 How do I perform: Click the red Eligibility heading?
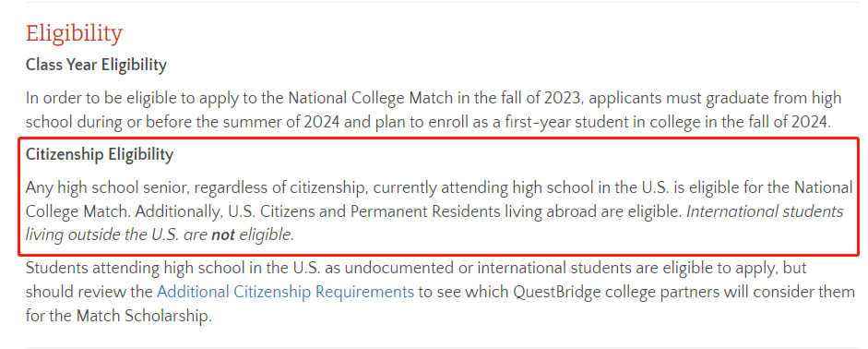74,34
